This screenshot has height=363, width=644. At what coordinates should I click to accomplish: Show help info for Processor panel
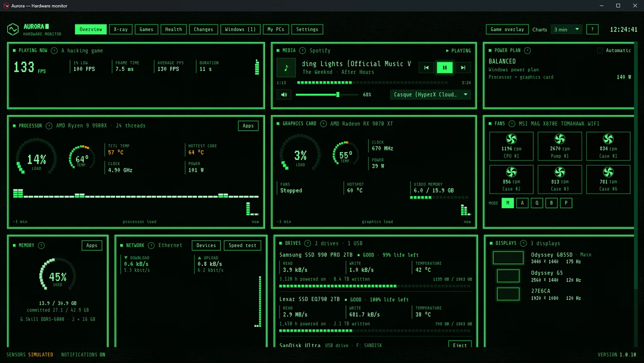coord(49,126)
